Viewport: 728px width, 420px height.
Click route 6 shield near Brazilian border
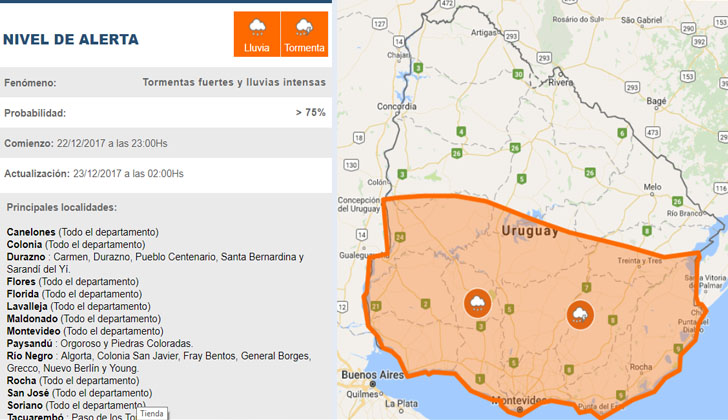point(622,133)
